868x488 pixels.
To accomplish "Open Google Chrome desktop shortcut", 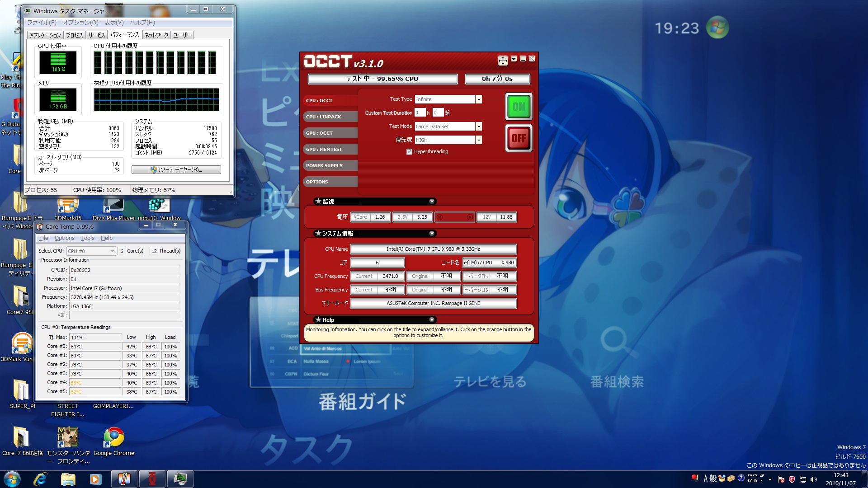I will (x=113, y=437).
